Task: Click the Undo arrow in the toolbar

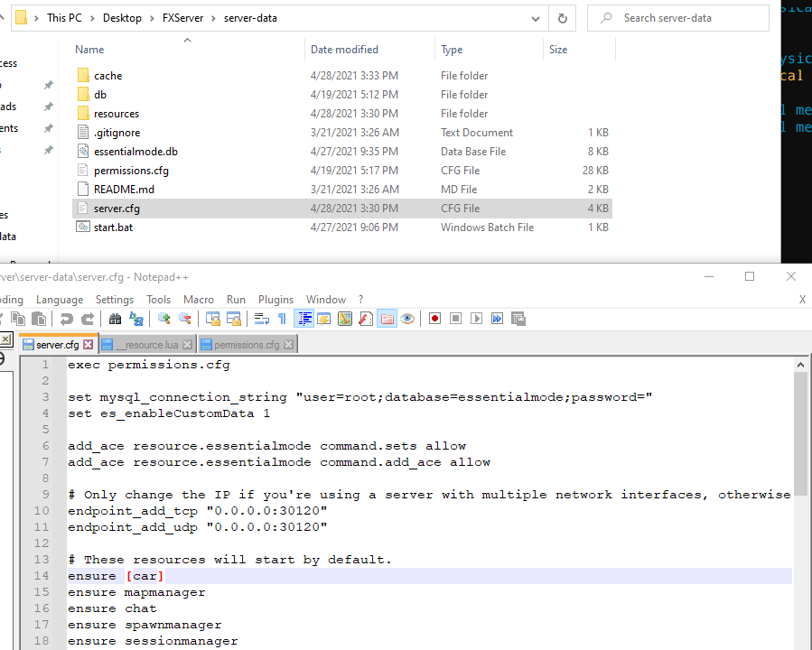Action: click(x=66, y=319)
